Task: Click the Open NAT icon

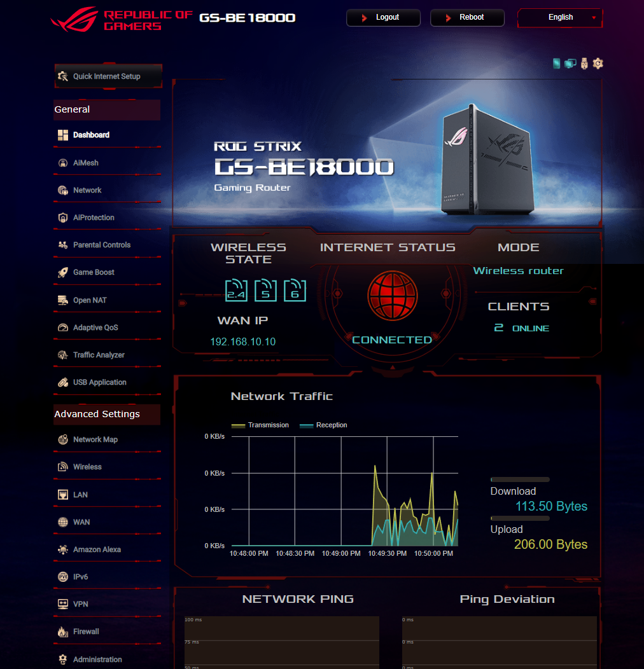Action: point(63,300)
